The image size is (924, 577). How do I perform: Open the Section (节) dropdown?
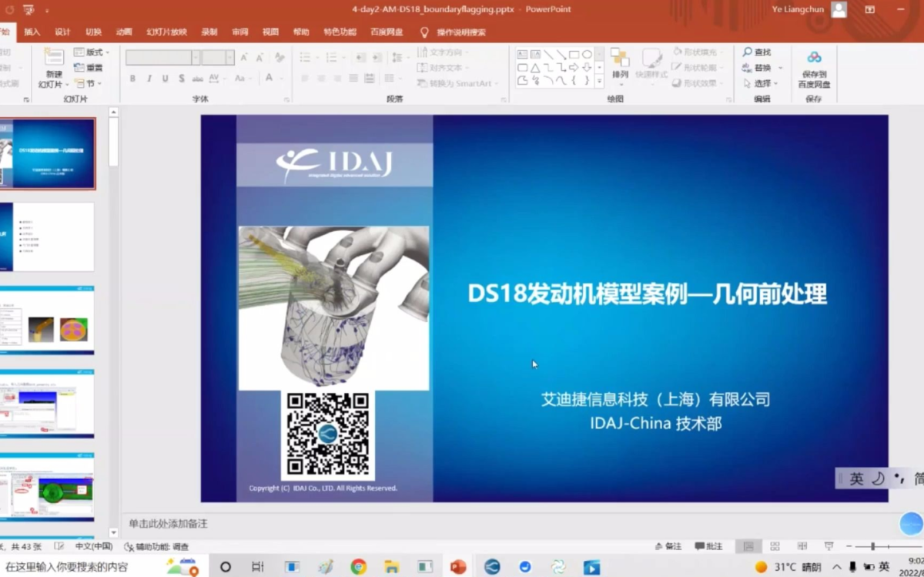(89, 83)
